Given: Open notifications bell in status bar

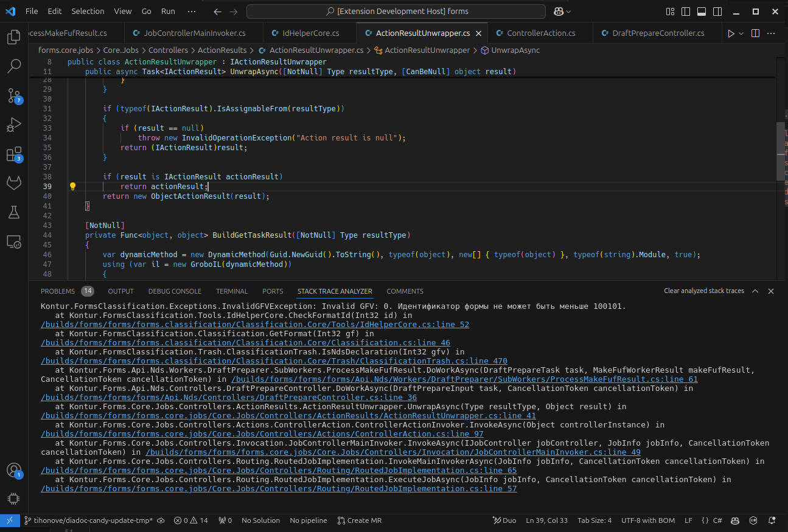Looking at the screenshot, I should click(x=772, y=520).
